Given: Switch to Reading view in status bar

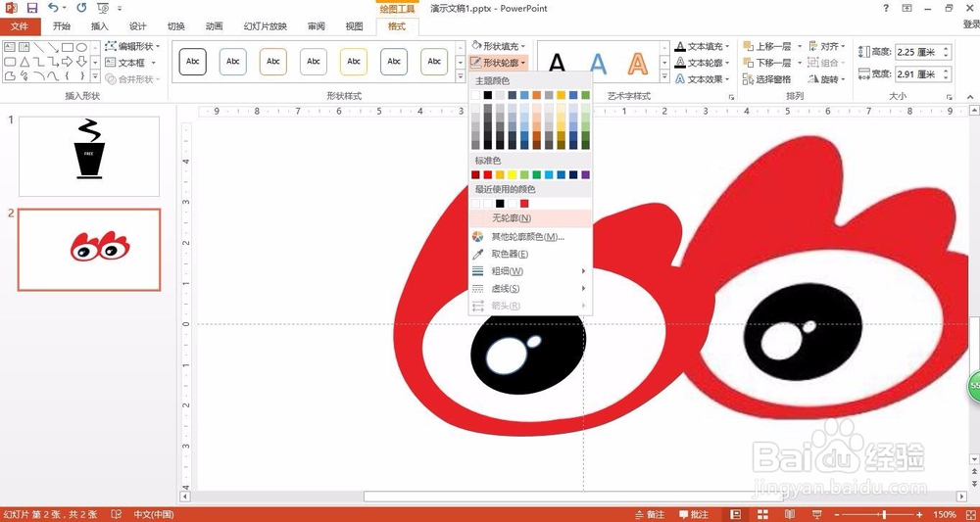Looking at the screenshot, I should tap(790, 514).
